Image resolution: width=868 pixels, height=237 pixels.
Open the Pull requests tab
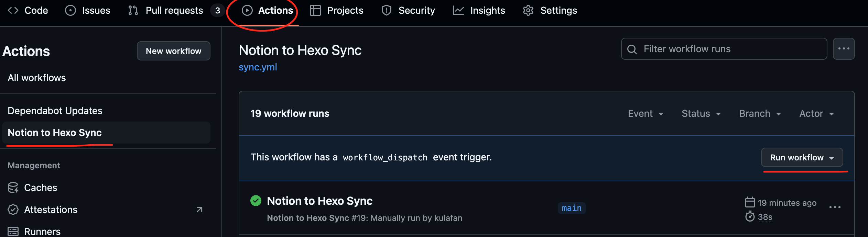(x=176, y=11)
